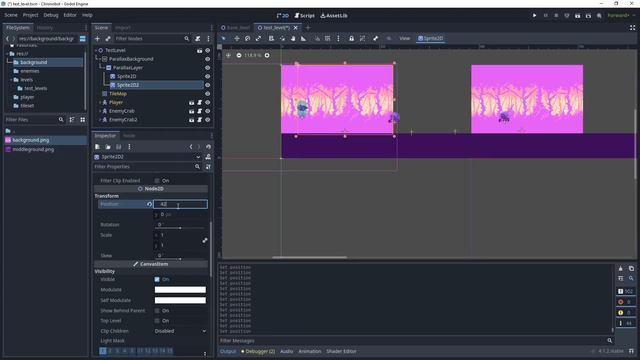Click the Self Modulate color swatch

coord(180,300)
